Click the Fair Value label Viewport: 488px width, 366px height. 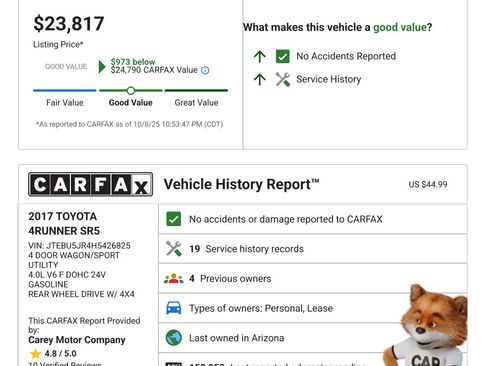[65, 103]
